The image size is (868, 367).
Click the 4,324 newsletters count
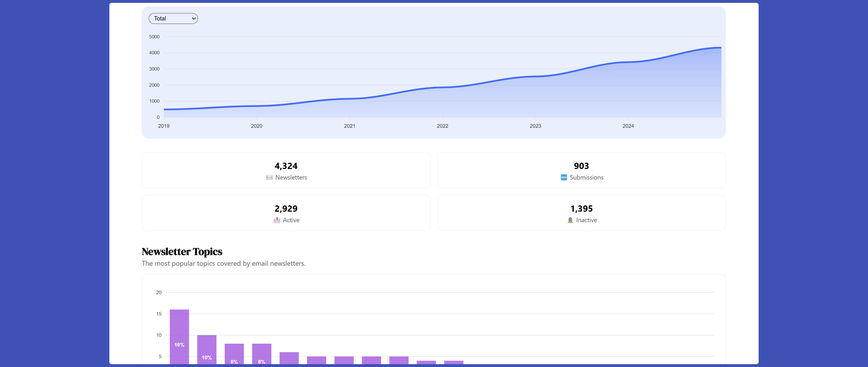286,166
